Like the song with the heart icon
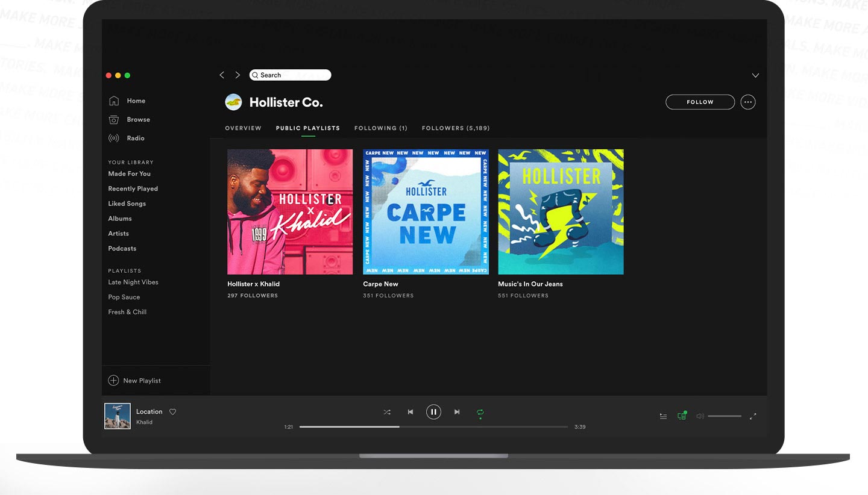 172,412
